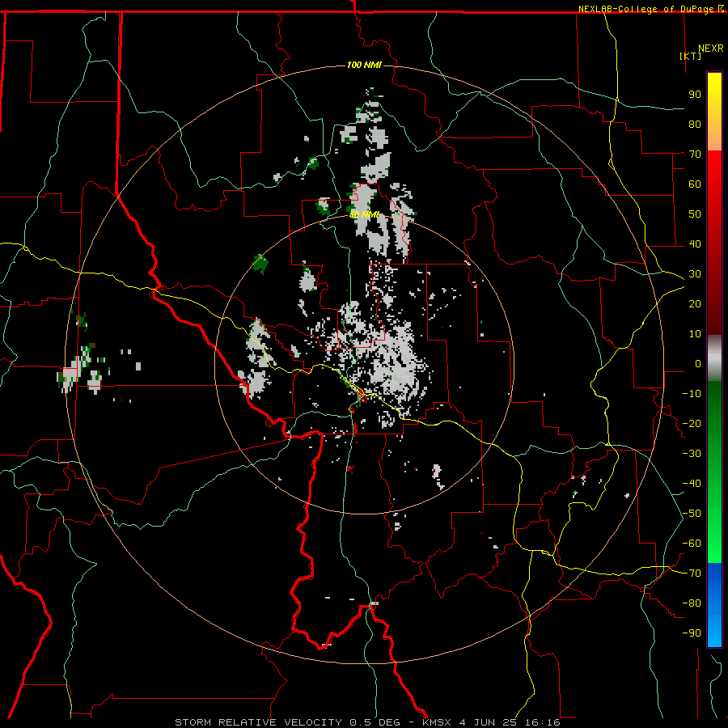This screenshot has width=728, height=728.
Task: Click the -90 value on the velocity scale
Action: pyautogui.click(x=692, y=633)
